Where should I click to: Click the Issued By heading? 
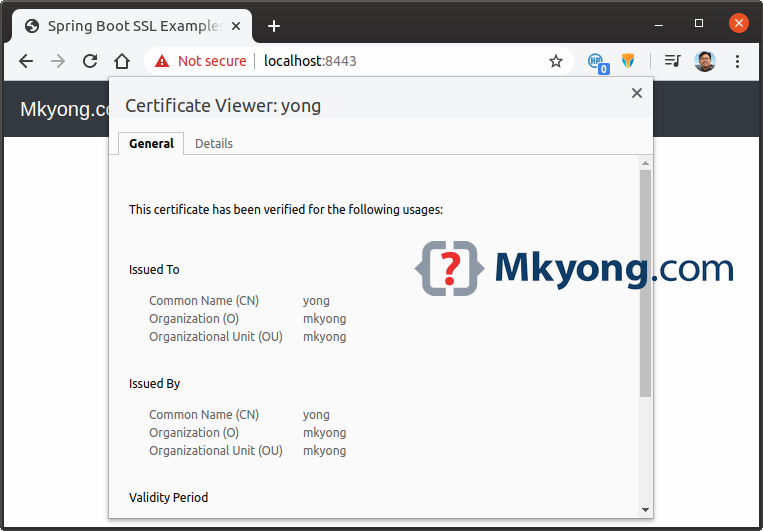[x=154, y=384]
